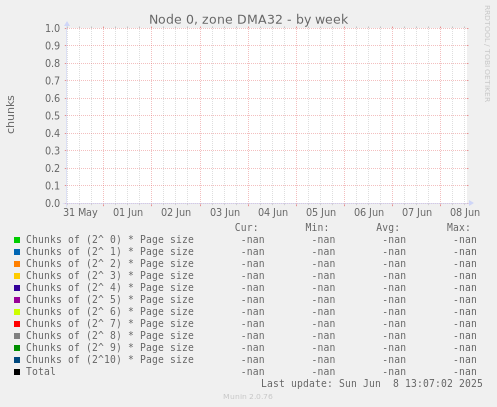Click the '03 Jun' x-axis date label
497x407 pixels.
click(225, 213)
